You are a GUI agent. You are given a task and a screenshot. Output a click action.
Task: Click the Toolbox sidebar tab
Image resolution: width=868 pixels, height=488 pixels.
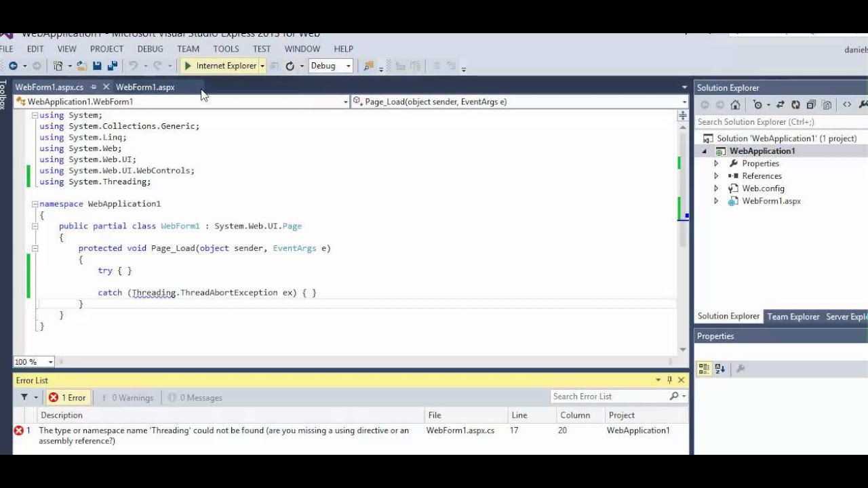tap(3, 95)
